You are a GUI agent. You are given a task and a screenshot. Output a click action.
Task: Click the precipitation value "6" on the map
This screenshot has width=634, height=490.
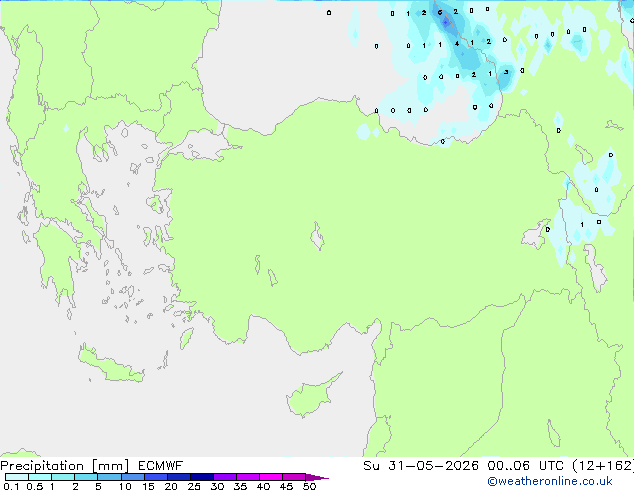[x=440, y=13]
